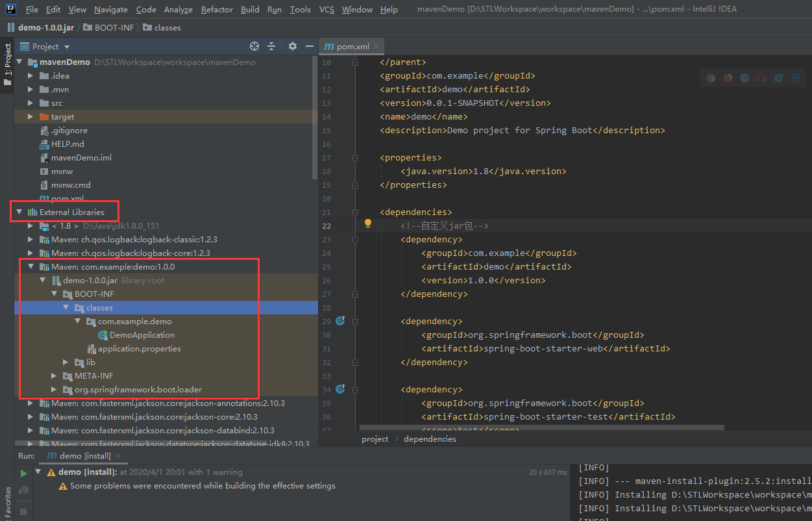Click gutter icon beside spring-boot-starter-test dependency
Viewport: 812px width, 521px height.
tap(340, 389)
